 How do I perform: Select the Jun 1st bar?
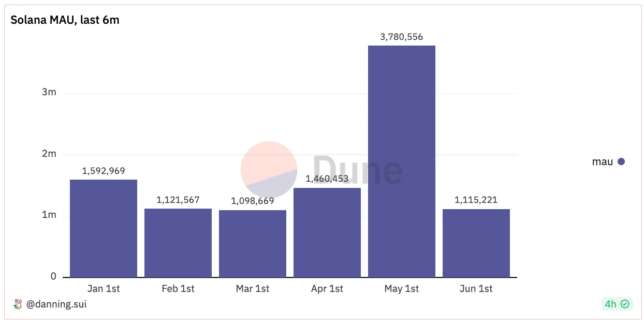coord(476,243)
